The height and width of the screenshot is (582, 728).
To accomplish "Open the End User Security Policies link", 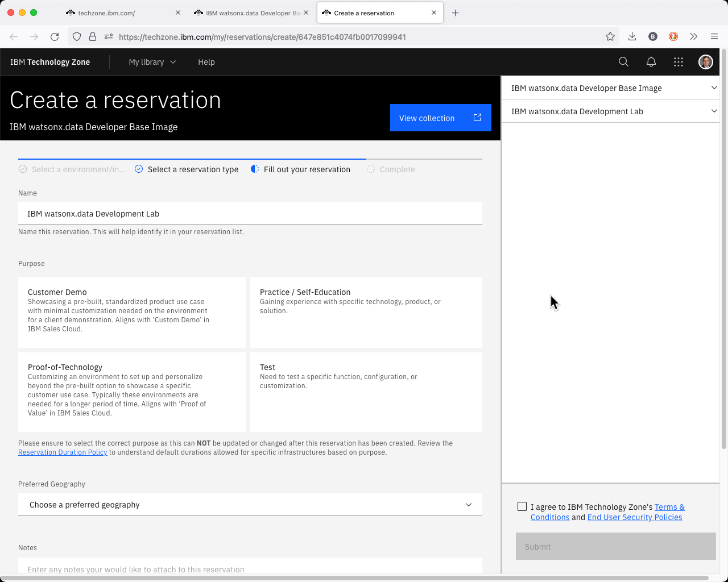I will (635, 517).
